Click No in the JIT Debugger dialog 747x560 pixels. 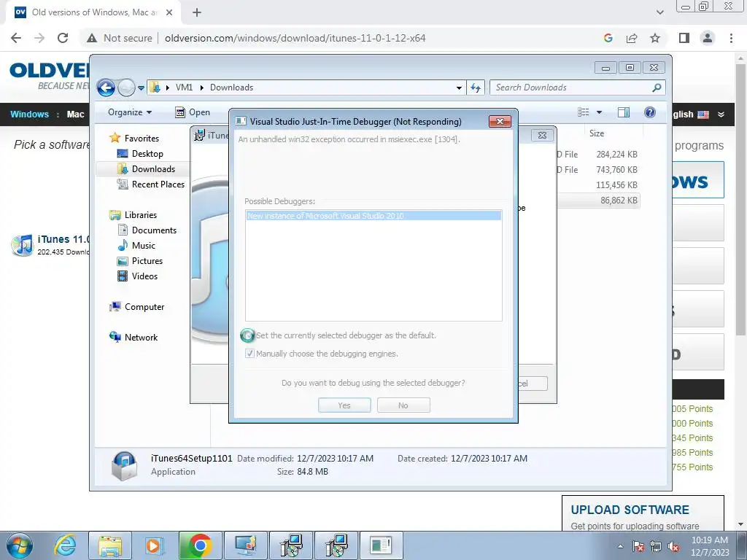pos(403,405)
